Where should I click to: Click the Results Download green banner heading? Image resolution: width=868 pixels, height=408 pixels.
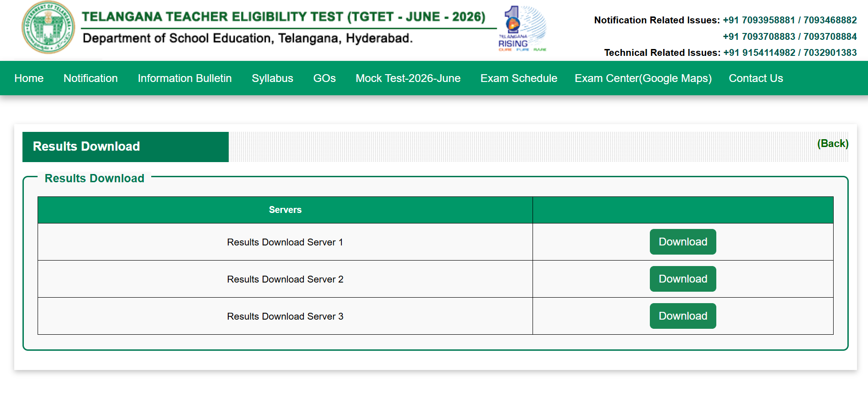coord(126,147)
